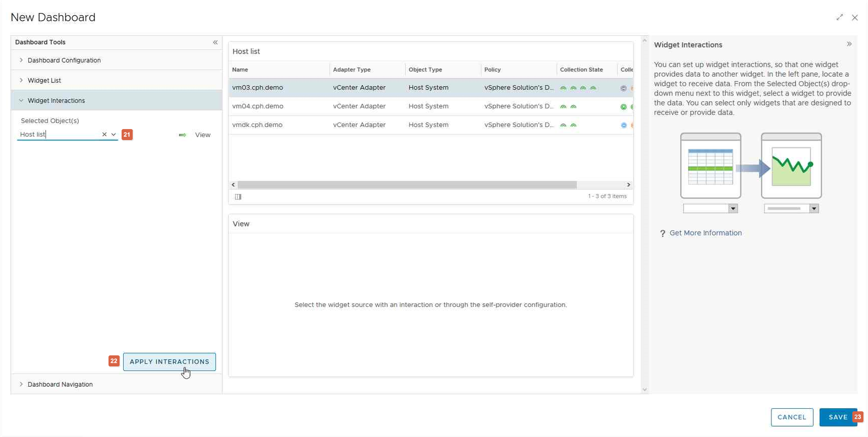Click the widget interaction diagram image
Viewport: 868px width, 437px height.
click(751, 172)
